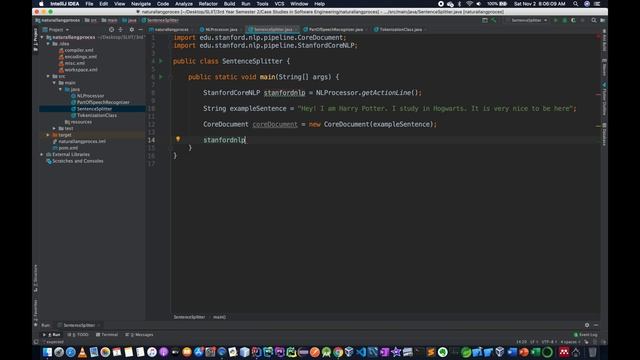Open the Terminal tool window tab
Image resolution: width=640 pixels, height=360 pixels.
107,335
